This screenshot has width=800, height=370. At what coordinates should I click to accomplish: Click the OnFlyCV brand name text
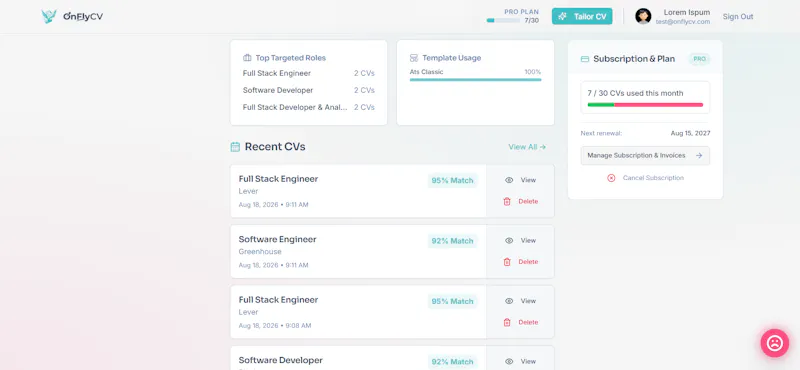click(83, 16)
